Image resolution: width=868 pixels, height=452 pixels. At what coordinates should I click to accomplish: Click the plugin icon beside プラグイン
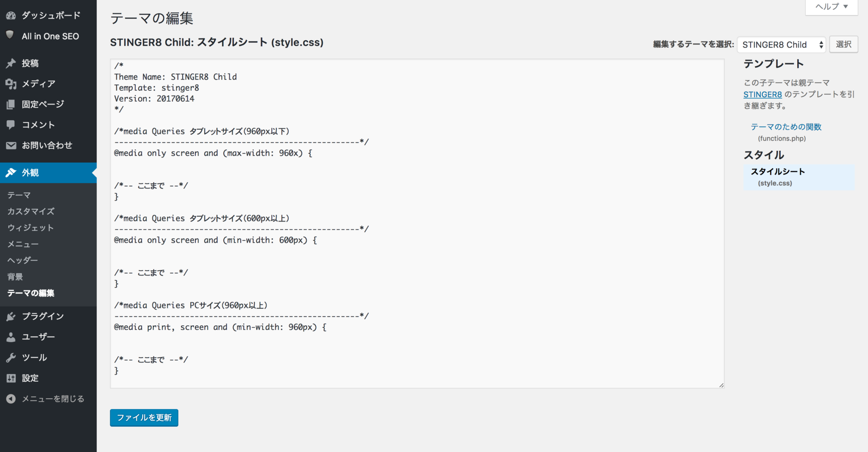pyautogui.click(x=11, y=316)
